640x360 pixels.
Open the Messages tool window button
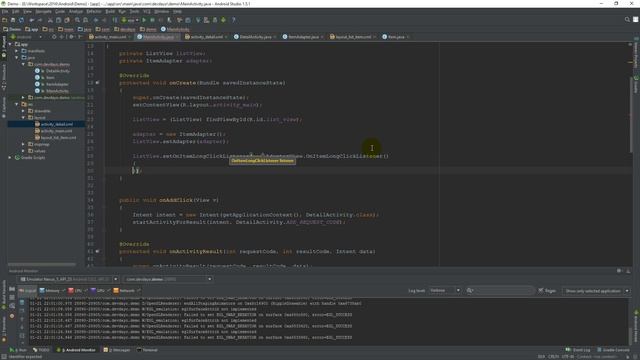(117, 350)
